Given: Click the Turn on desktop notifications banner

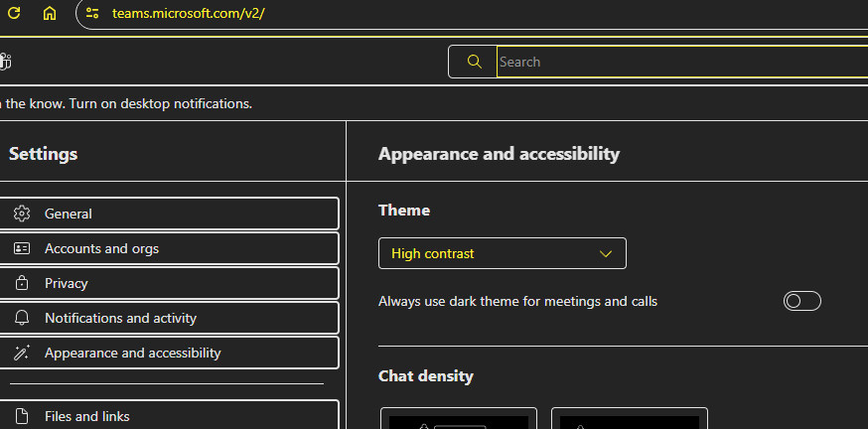Looking at the screenshot, I should (126, 103).
